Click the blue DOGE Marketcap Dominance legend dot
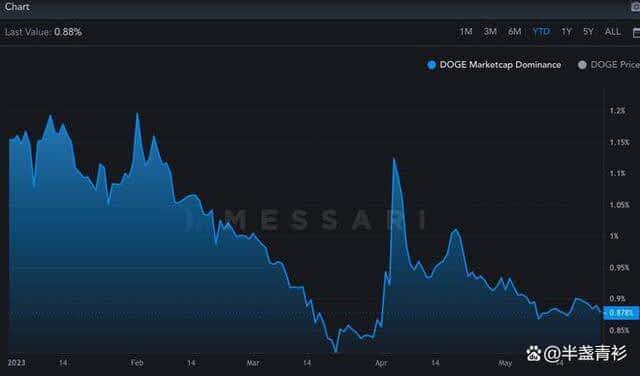The height and width of the screenshot is (376, 640). tap(431, 65)
